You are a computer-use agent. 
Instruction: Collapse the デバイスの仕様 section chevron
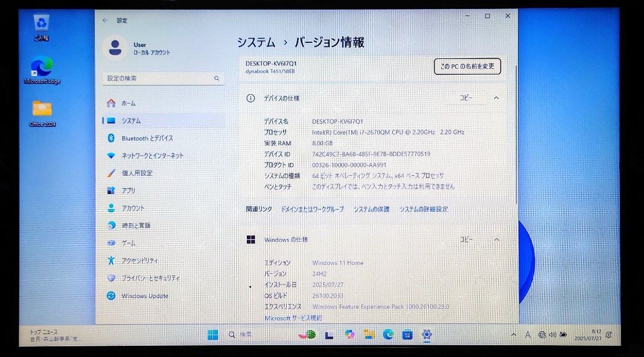tap(496, 98)
